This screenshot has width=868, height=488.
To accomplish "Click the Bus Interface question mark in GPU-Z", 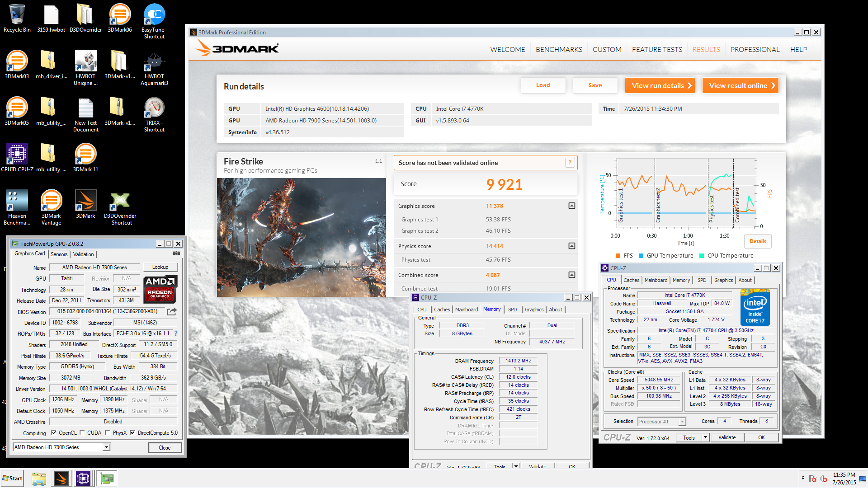I will pyautogui.click(x=176, y=333).
